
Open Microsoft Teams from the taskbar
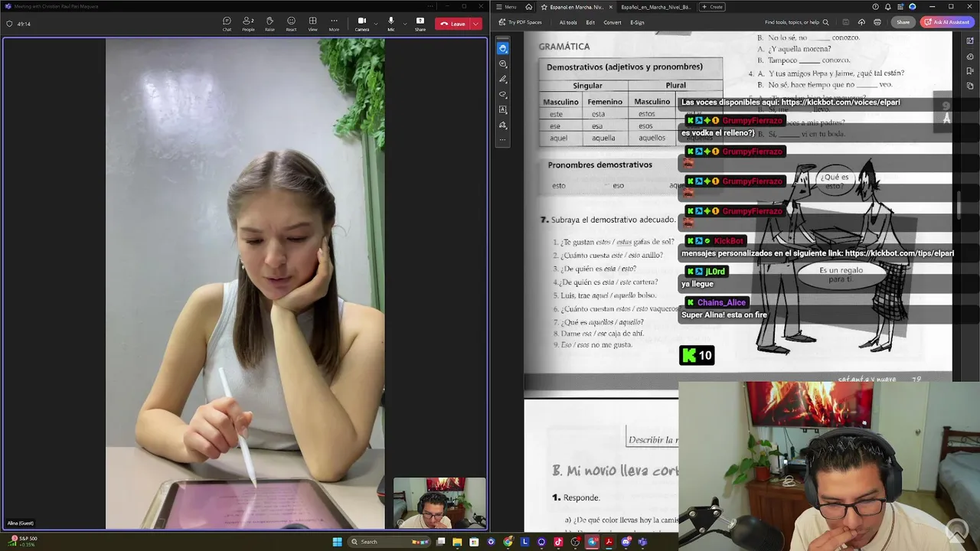click(642, 542)
